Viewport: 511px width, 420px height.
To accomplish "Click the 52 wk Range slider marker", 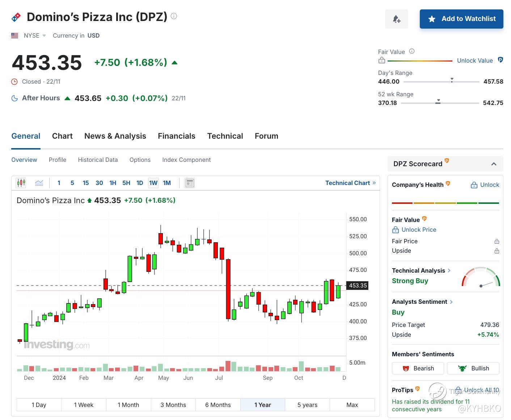I will (x=438, y=102).
